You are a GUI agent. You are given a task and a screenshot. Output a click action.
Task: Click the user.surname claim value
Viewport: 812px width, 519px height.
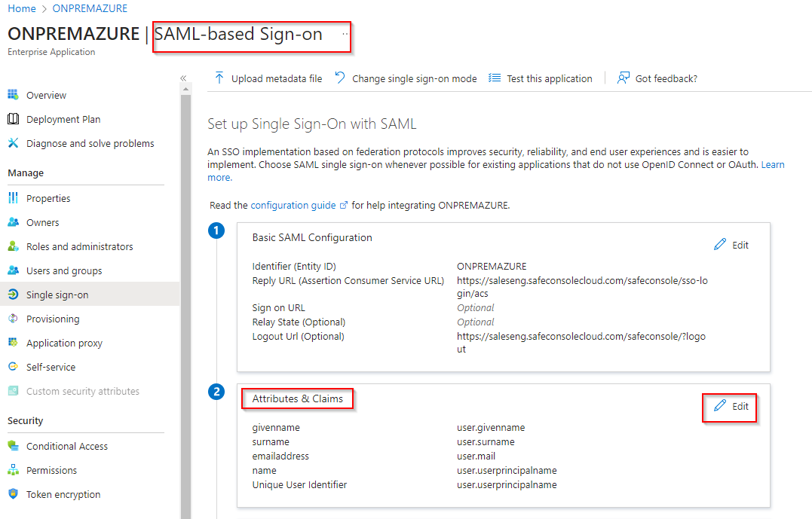486,442
